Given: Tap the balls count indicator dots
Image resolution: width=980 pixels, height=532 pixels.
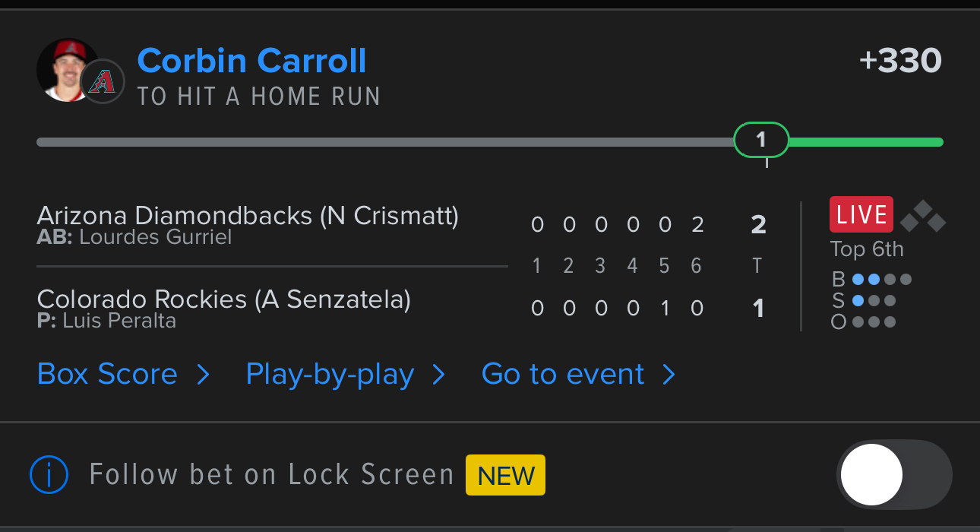Looking at the screenshot, I should (881, 280).
